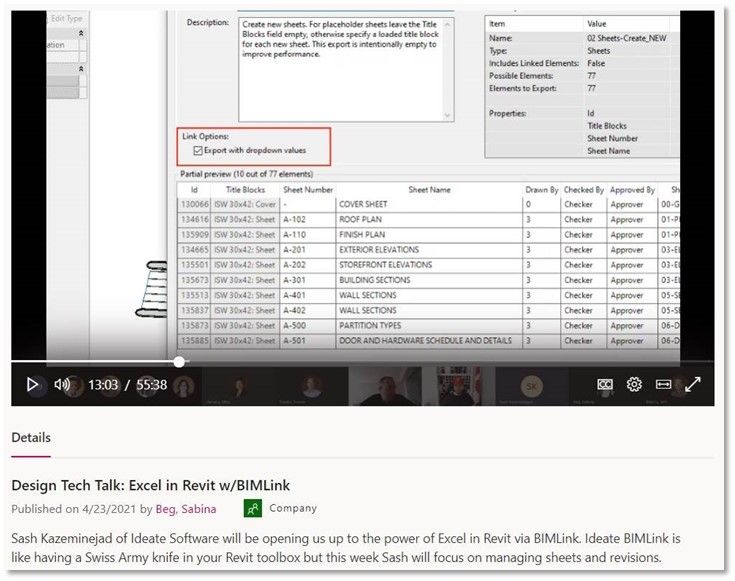Play the video

click(32, 385)
